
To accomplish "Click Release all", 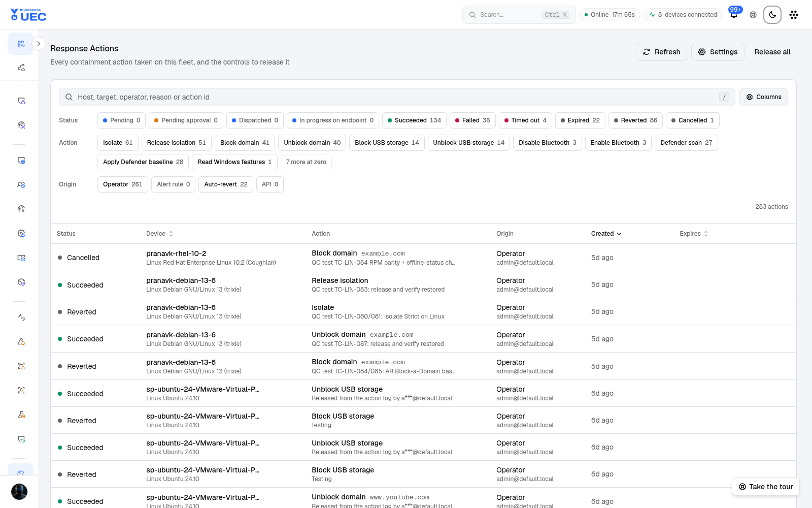I will point(772,52).
